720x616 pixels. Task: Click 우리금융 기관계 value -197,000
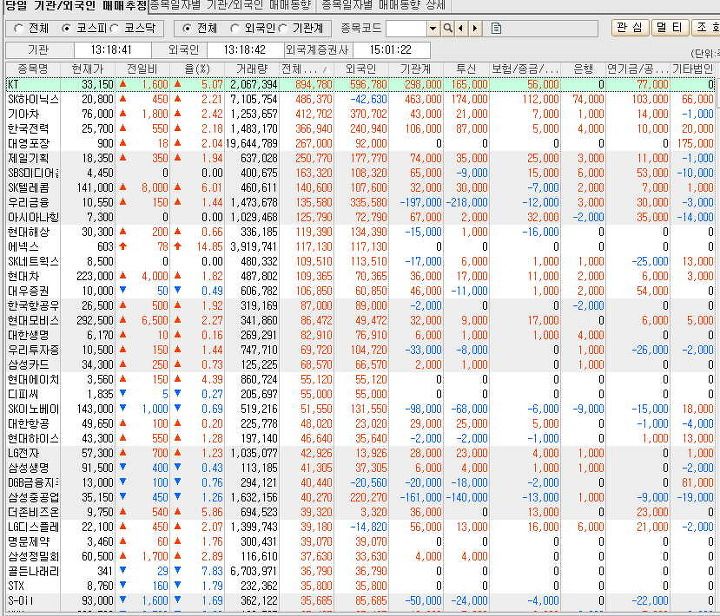click(x=421, y=202)
